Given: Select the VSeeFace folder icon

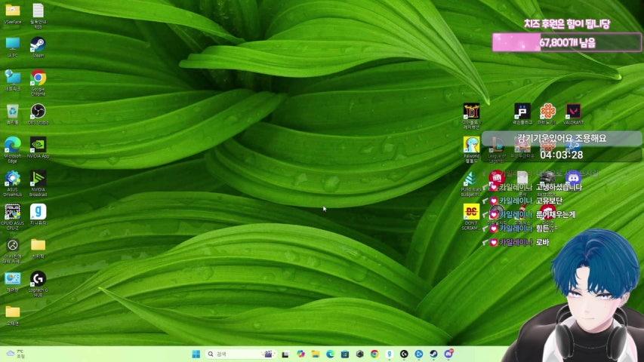Looking at the screenshot, I should coord(12,11).
